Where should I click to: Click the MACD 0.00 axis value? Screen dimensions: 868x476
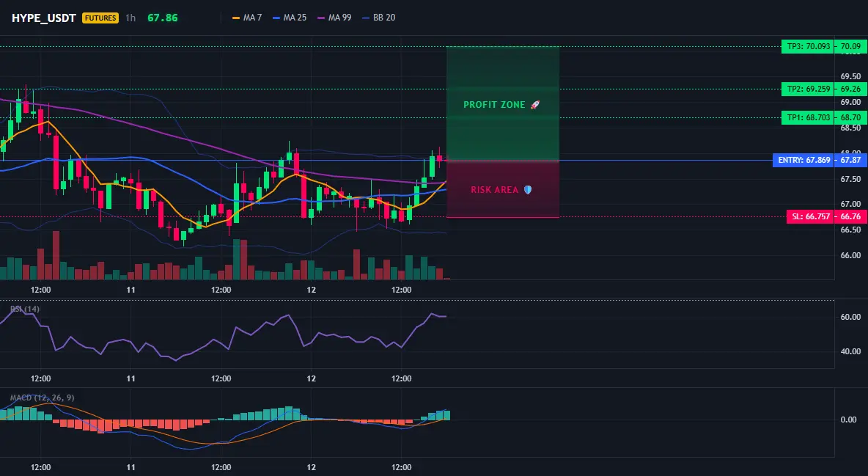849,420
